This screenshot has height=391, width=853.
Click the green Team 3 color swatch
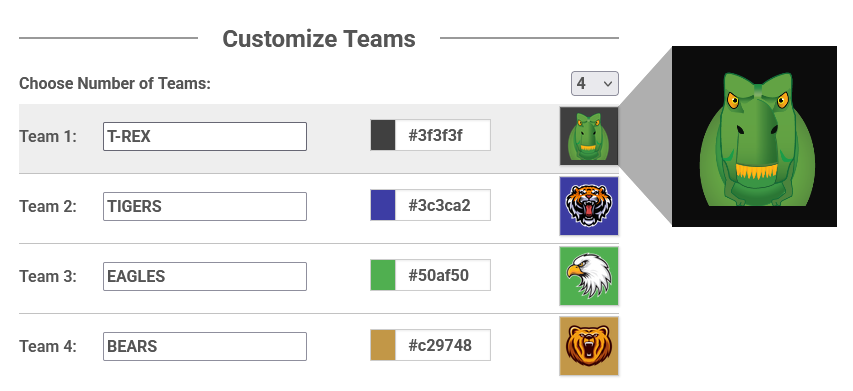click(x=383, y=275)
